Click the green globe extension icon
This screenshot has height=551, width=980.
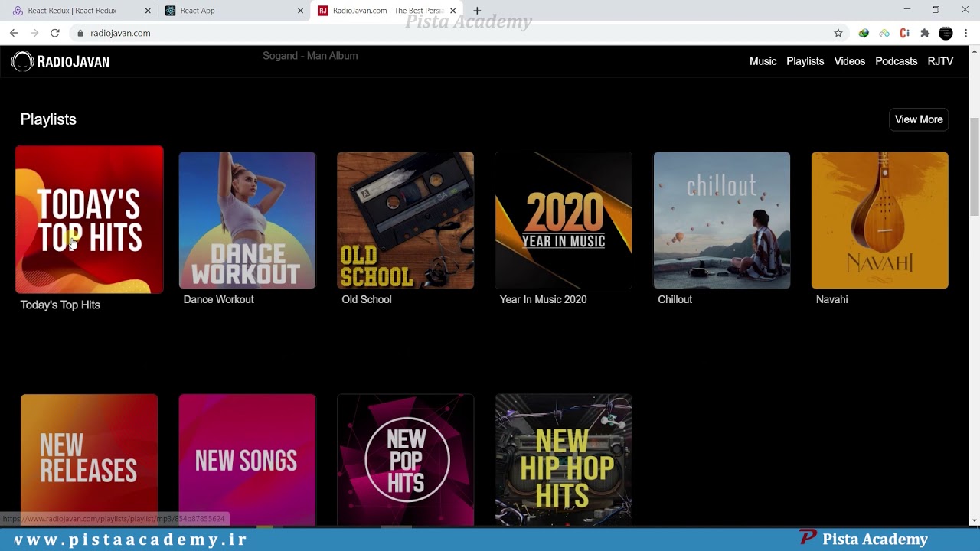(864, 33)
